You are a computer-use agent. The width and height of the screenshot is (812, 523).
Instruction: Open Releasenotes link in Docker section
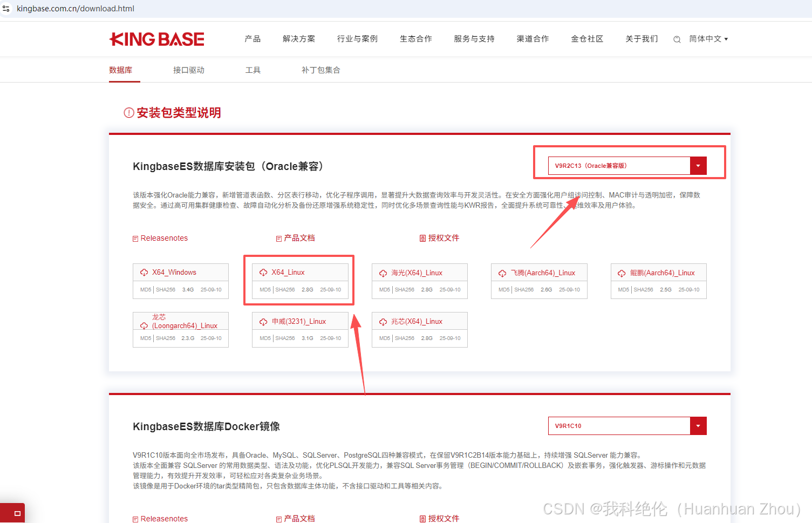[x=164, y=519]
